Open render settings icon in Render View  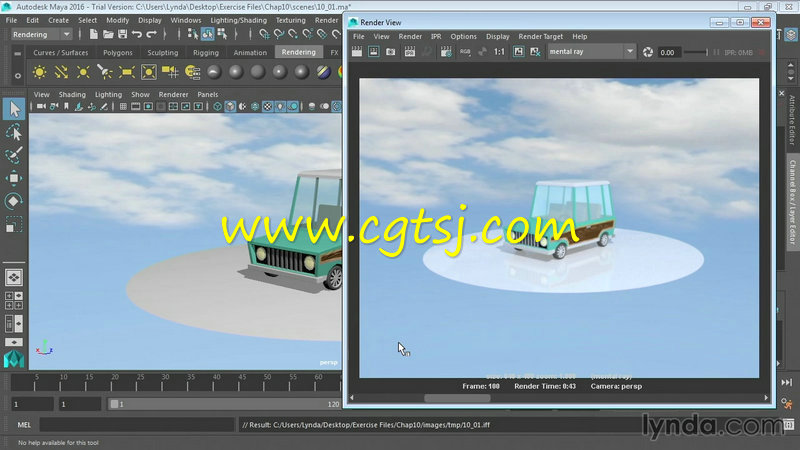coord(446,52)
